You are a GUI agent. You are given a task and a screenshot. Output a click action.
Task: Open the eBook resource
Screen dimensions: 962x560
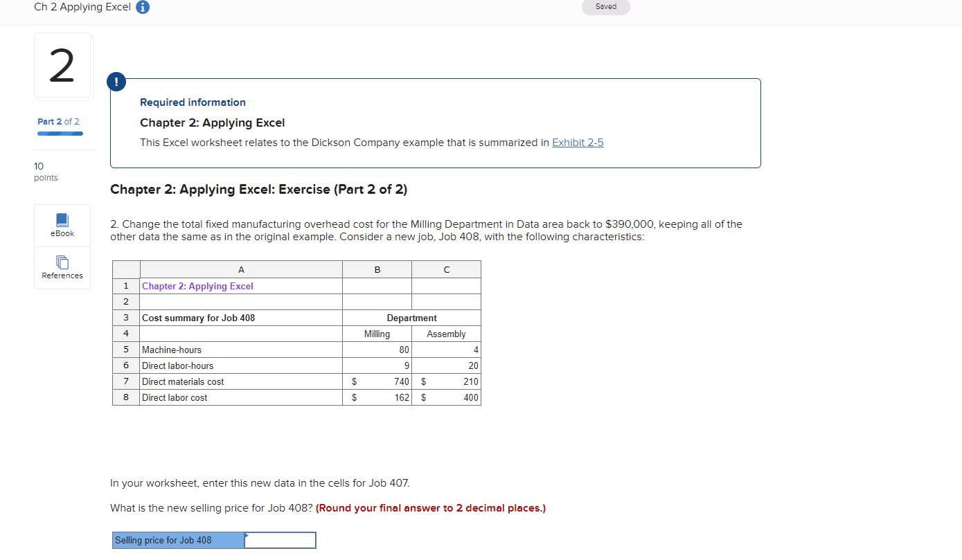[x=62, y=224]
